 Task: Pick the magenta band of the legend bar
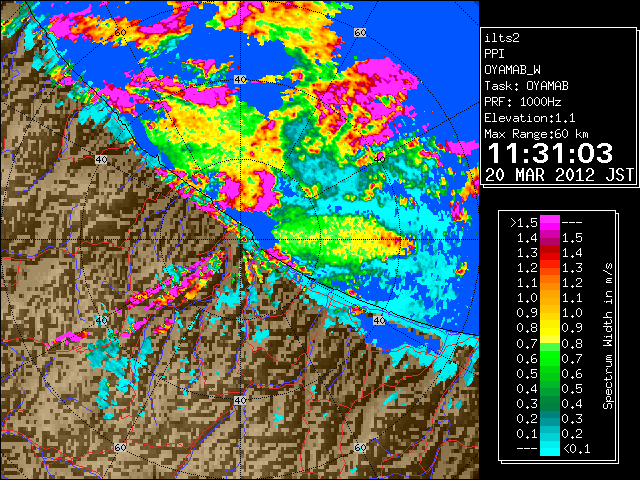click(x=550, y=224)
